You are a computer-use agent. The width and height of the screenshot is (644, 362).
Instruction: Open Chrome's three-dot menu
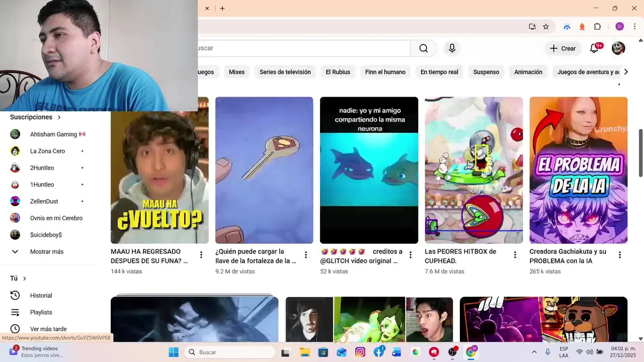pyautogui.click(x=635, y=27)
